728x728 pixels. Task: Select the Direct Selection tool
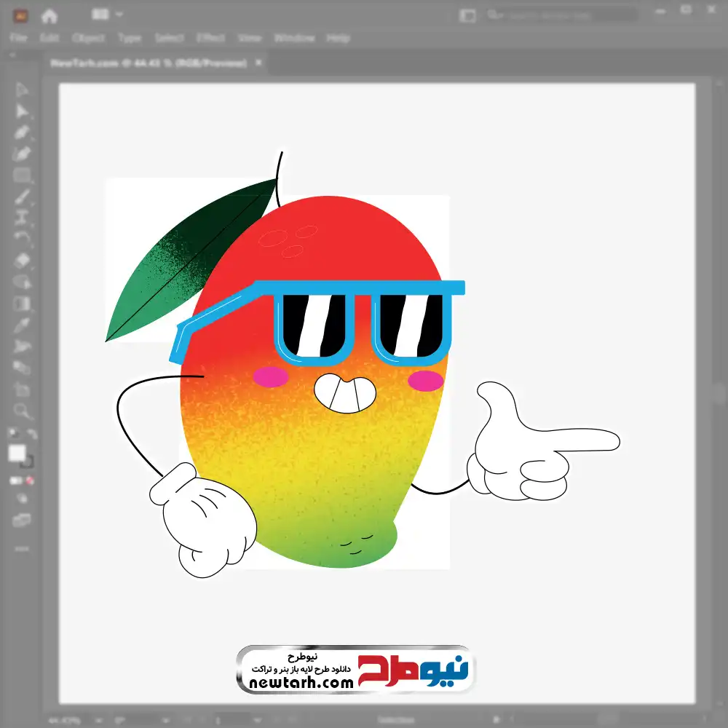click(x=22, y=111)
